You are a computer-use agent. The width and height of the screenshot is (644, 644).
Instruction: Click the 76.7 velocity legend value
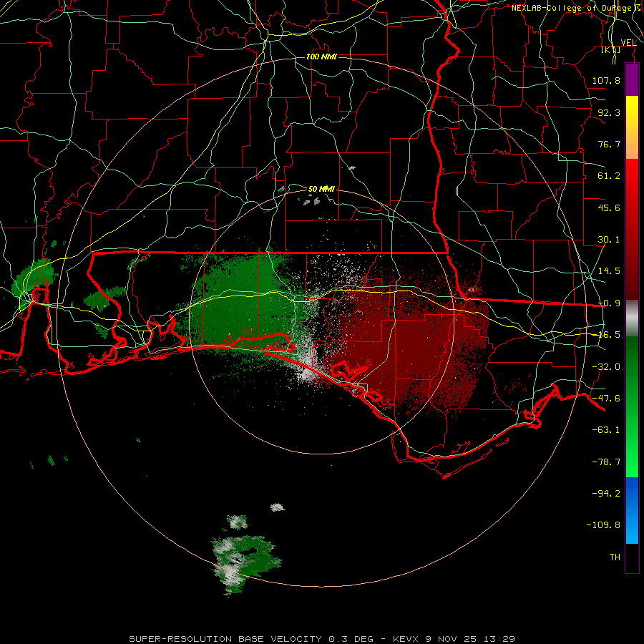pyautogui.click(x=609, y=144)
